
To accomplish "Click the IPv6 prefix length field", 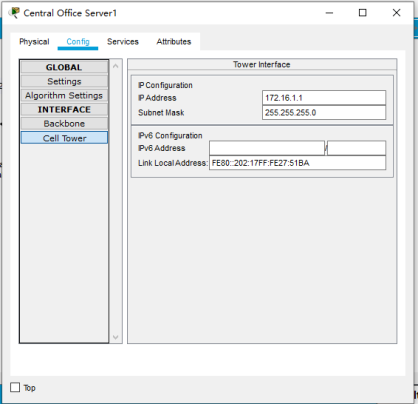I will click(356, 148).
